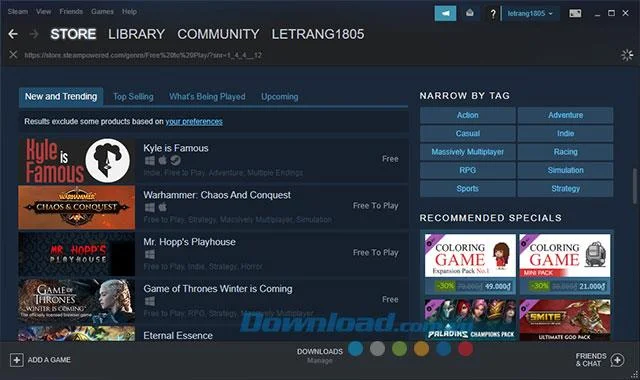
Task: Go to the COMMUNITY section
Action: click(218, 34)
